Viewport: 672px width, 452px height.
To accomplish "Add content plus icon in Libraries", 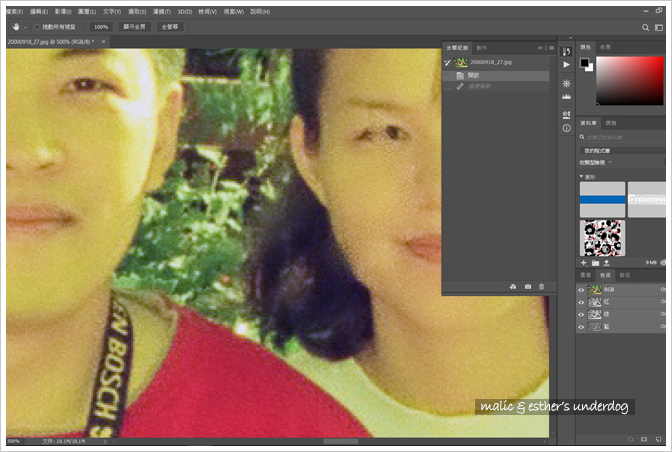I will pos(583,263).
